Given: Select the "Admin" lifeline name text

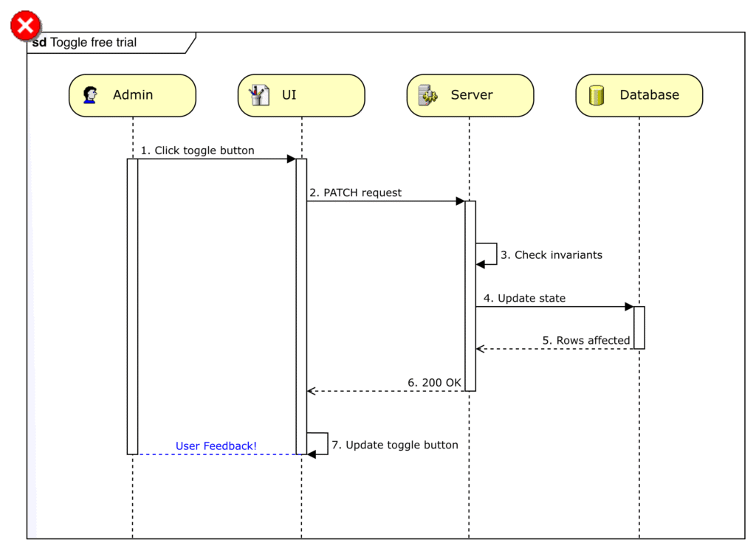Looking at the screenshot, I should [x=133, y=95].
